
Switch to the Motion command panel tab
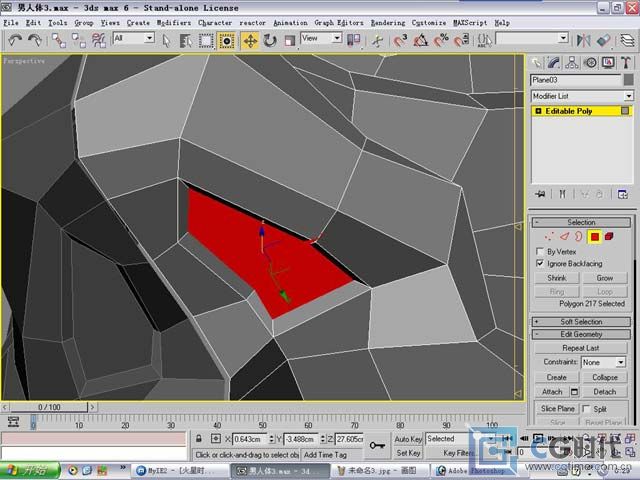[x=590, y=63]
